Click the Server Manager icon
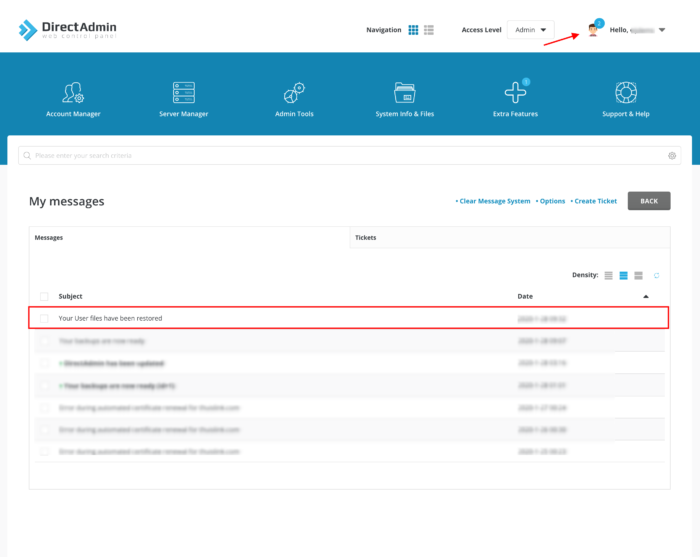The width and height of the screenshot is (700, 557). 184,93
